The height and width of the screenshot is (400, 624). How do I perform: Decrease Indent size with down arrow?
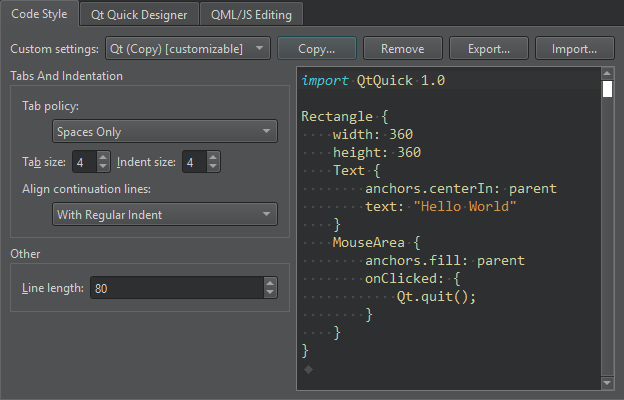click(214, 167)
